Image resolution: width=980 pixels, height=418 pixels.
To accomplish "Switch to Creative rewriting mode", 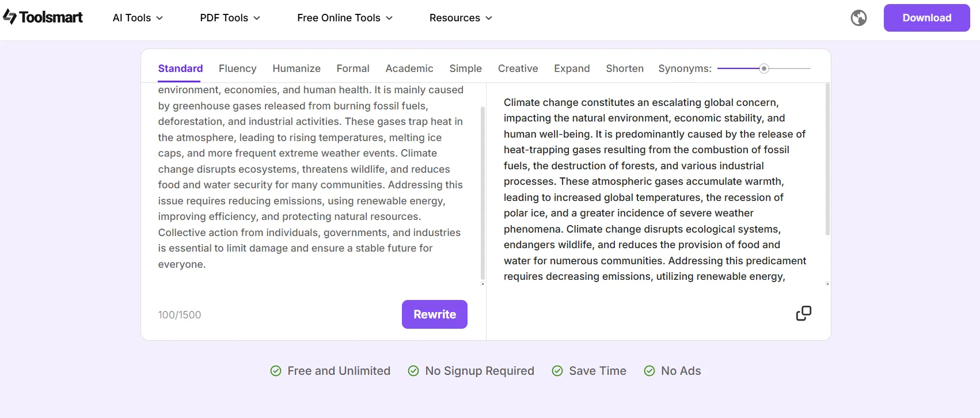I will pyautogui.click(x=518, y=69).
